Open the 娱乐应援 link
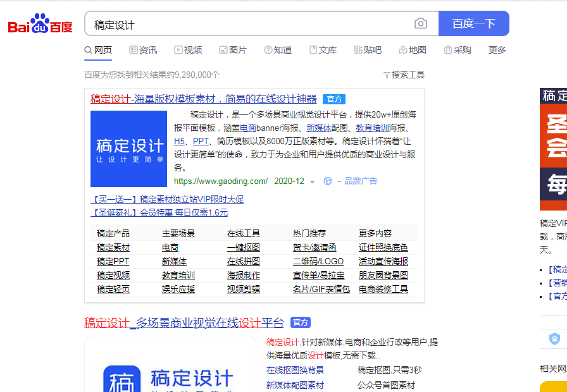Image resolution: width=567 pixels, height=392 pixels. click(178, 289)
